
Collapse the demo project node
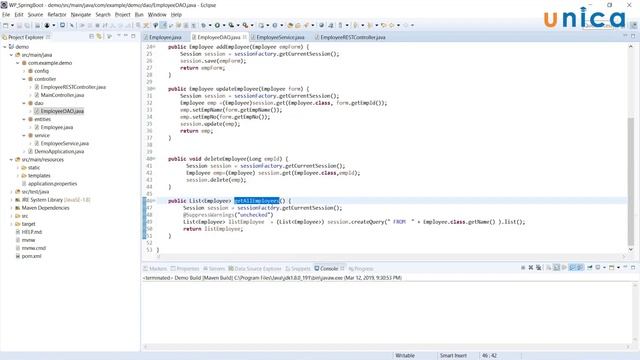pyautogui.click(x=5, y=47)
